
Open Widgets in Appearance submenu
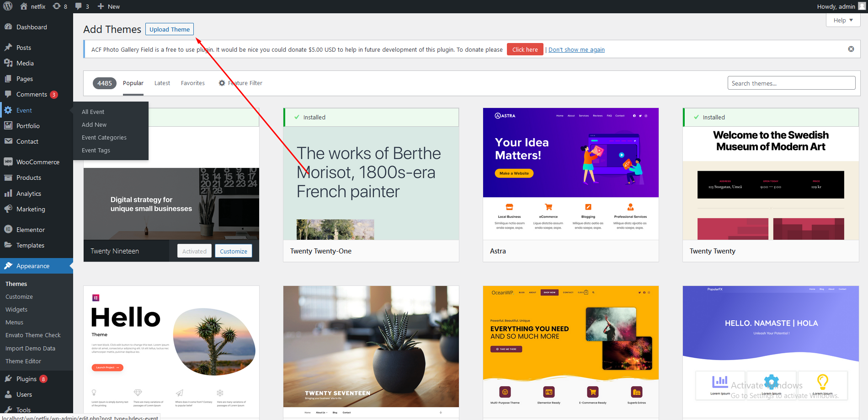pos(16,309)
